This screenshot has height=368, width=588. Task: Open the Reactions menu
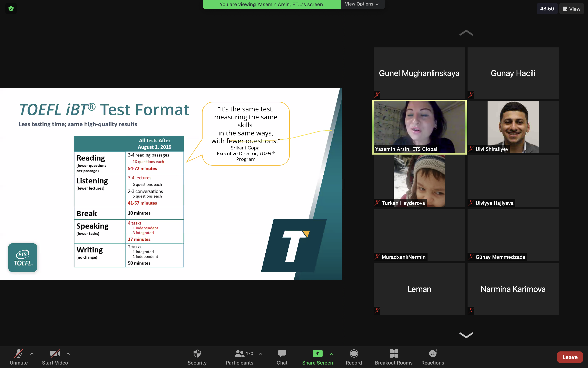(433, 357)
